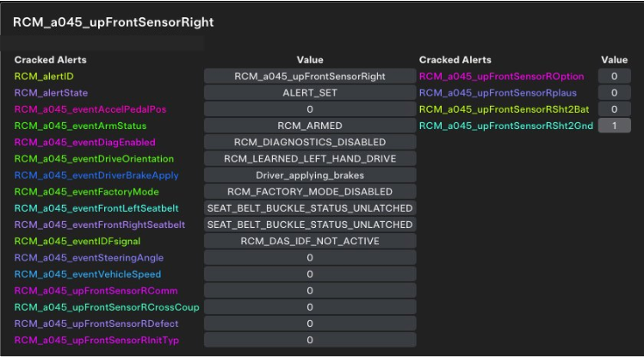Click RCM_FACTORY_MODE_DISABLED value cell
This screenshot has height=357, width=644.
coord(310,192)
